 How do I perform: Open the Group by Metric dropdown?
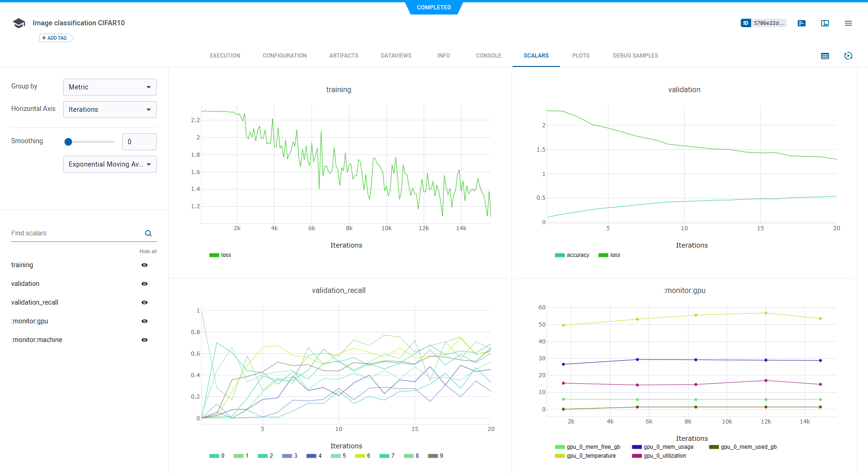pos(110,87)
